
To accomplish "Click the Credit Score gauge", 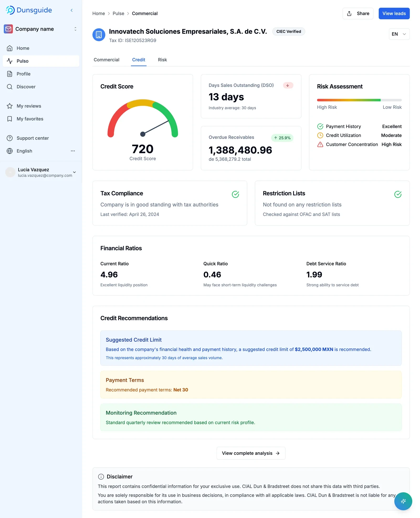I will (143, 118).
